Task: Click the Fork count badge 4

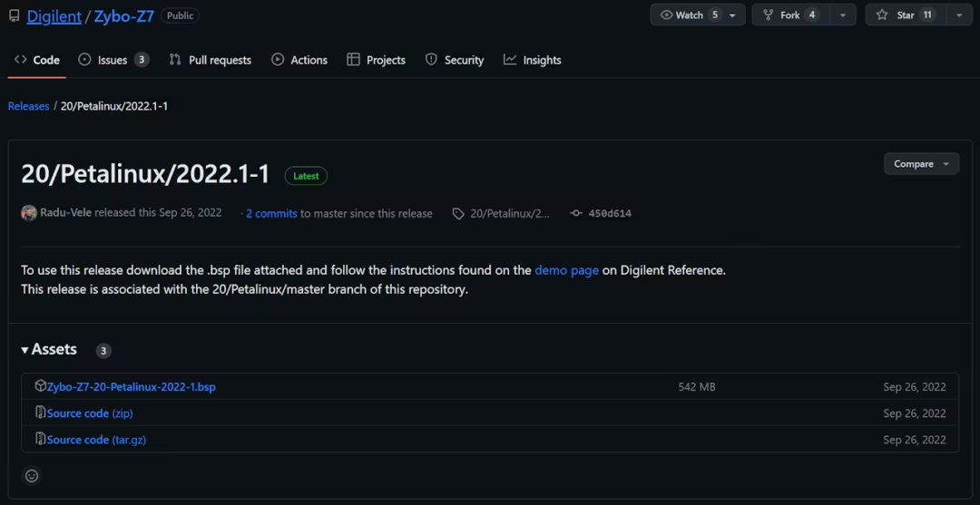Action: [x=812, y=15]
